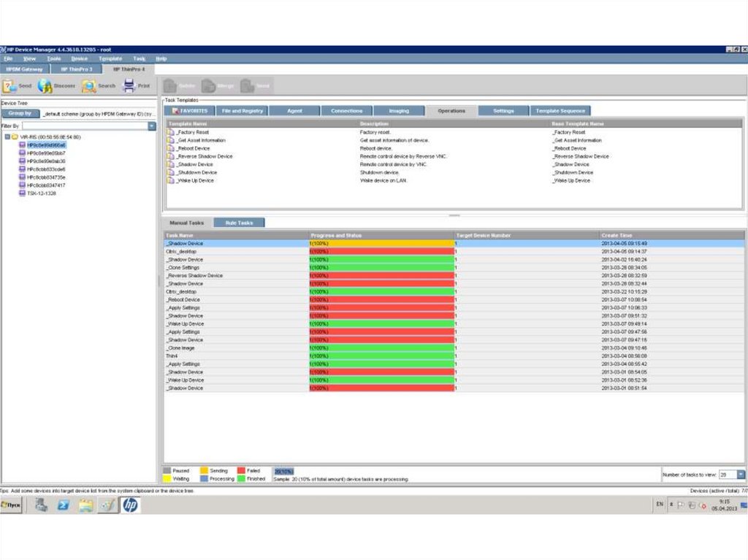Click _Reboot Device template icon
The width and height of the screenshot is (748, 560).
(171, 148)
